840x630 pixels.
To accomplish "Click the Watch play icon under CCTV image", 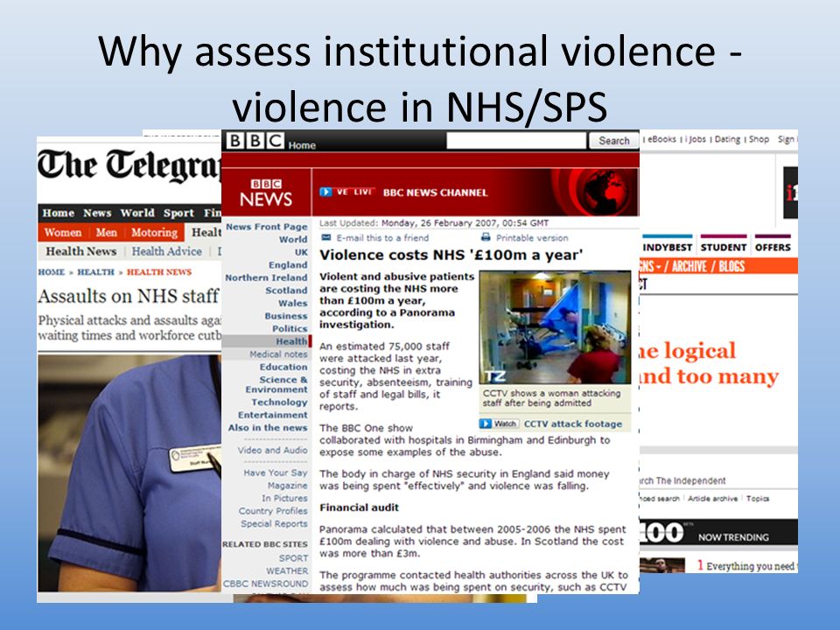I will pos(486,423).
